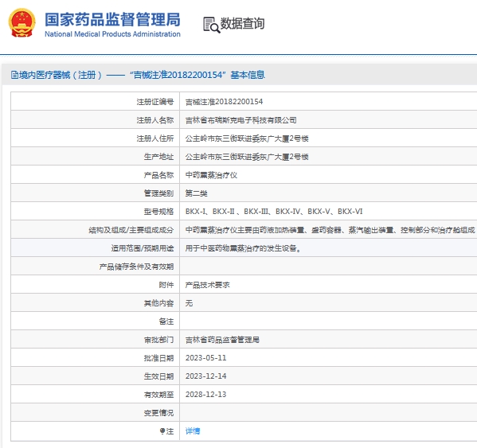Click the 产品名称 label
Viewport: 477px width, 448px height.
(158, 175)
